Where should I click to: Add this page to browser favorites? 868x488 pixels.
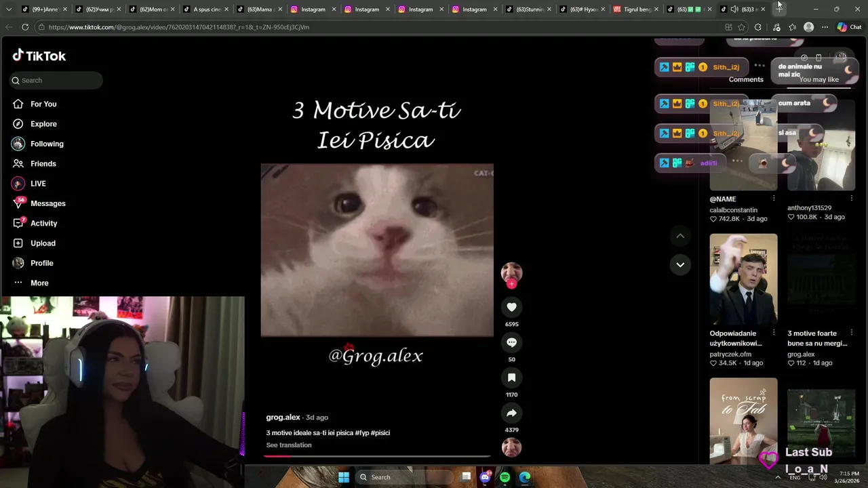[741, 27]
